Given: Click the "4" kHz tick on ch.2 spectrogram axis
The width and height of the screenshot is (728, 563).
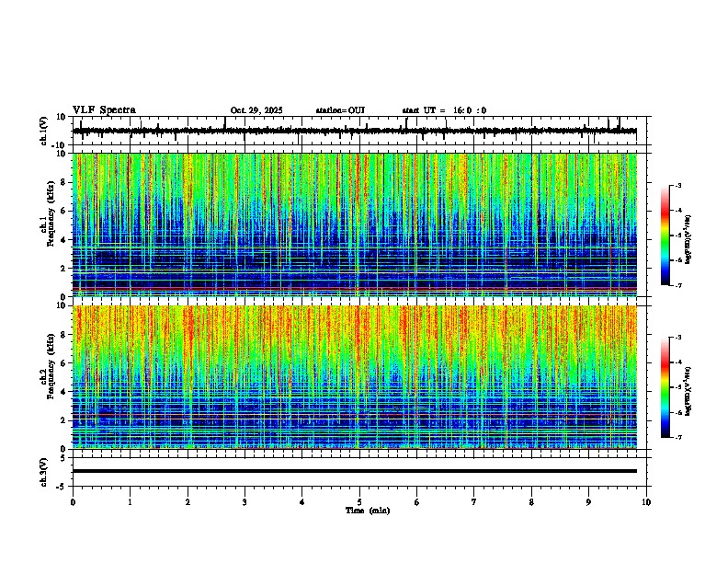Looking at the screenshot, I should [x=64, y=392].
